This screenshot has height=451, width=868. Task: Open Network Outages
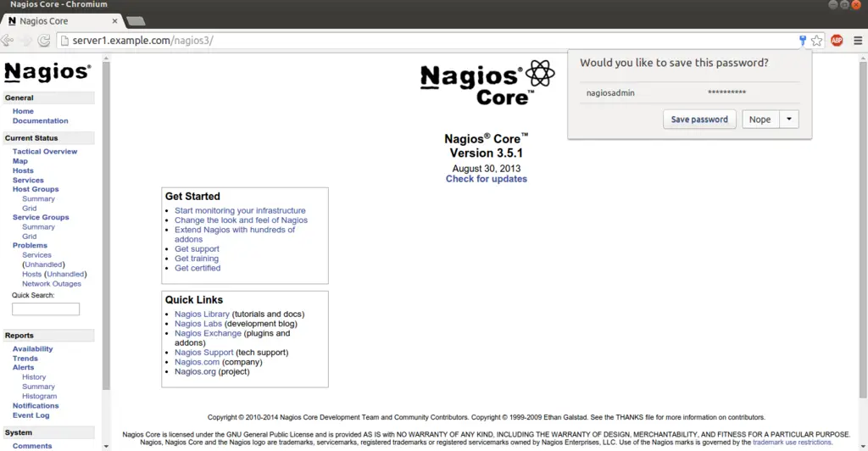[52, 284]
